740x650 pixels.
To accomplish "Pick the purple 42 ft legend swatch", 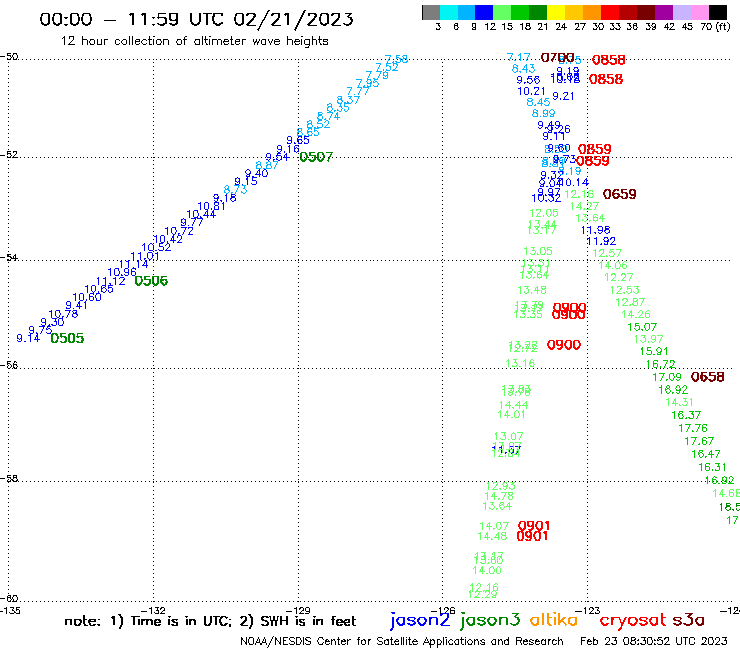I will (664, 12).
